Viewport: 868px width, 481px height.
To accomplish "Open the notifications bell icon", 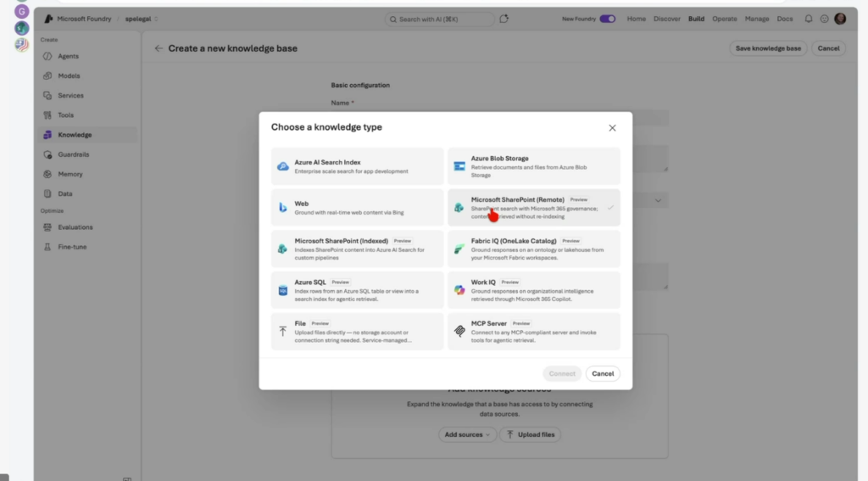I will click(808, 19).
